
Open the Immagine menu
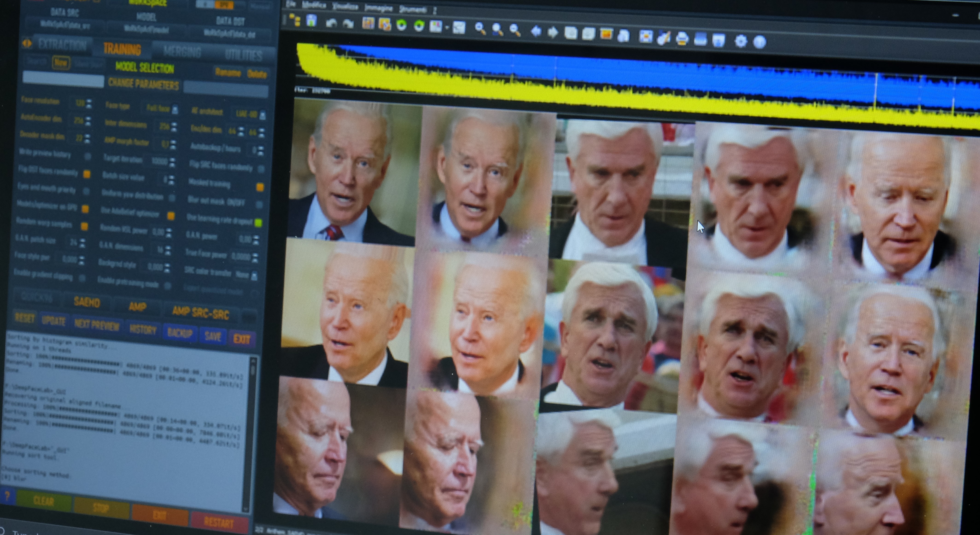pyautogui.click(x=378, y=8)
